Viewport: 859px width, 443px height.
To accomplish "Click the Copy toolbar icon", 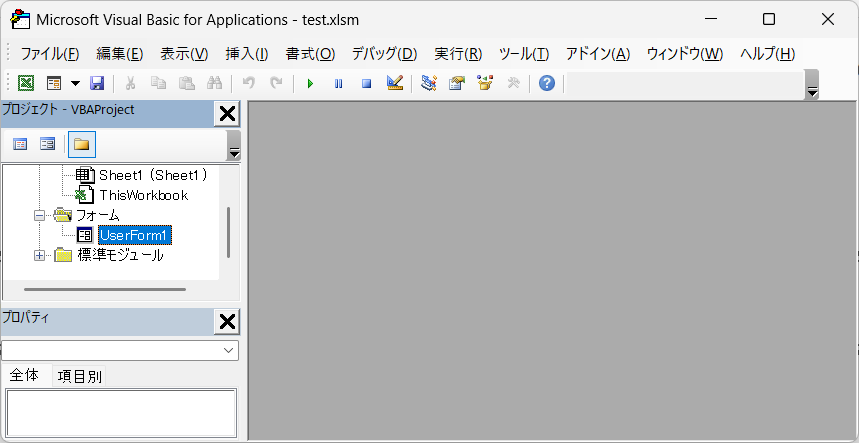I will pos(159,83).
